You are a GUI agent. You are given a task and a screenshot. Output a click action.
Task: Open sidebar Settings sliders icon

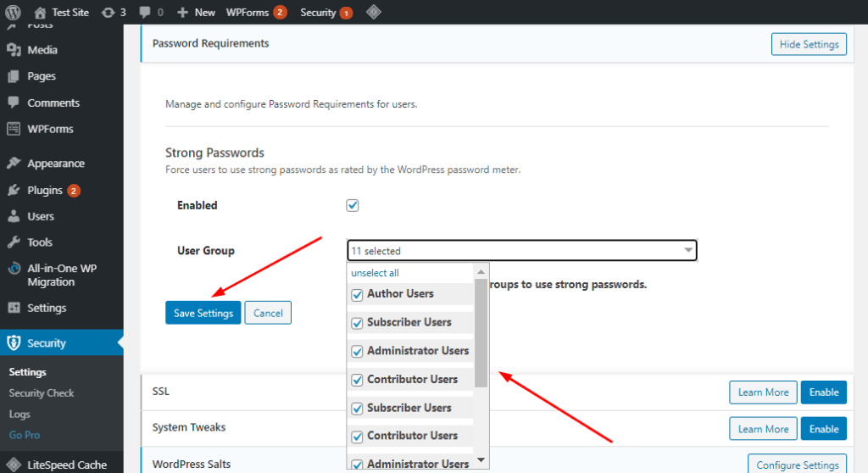(14, 308)
